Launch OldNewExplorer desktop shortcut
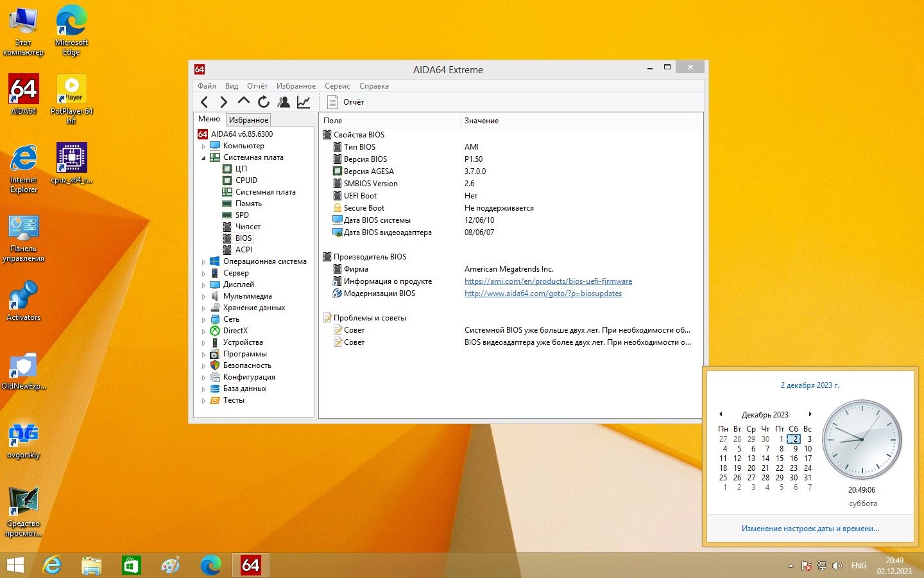Viewport: 924px width, 578px height. (x=24, y=371)
